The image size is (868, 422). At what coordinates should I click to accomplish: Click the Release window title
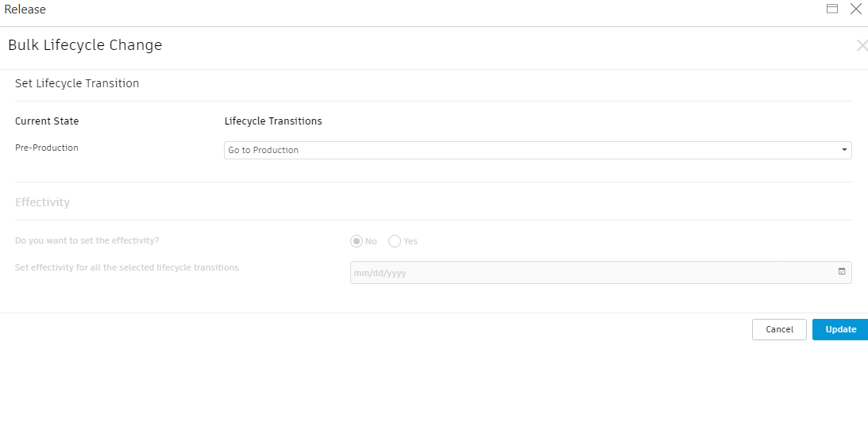[x=25, y=10]
